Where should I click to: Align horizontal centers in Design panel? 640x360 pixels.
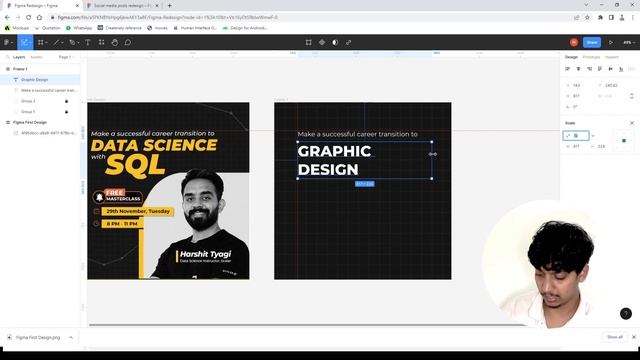(x=578, y=69)
